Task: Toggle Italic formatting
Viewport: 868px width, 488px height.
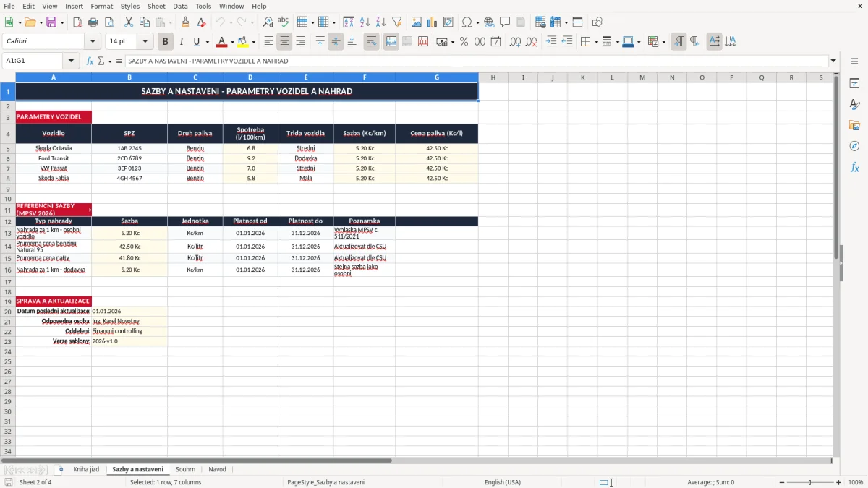Action: (x=182, y=42)
